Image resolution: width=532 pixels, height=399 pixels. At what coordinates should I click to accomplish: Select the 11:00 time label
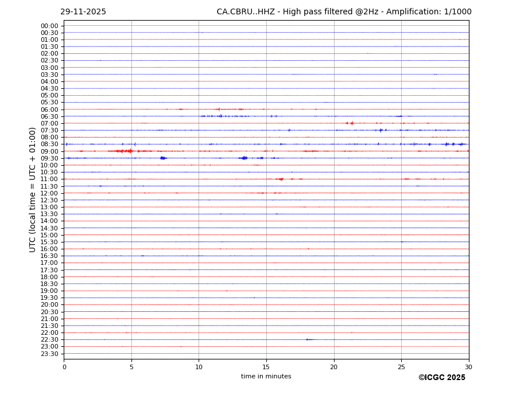click(x=49, y=179)
